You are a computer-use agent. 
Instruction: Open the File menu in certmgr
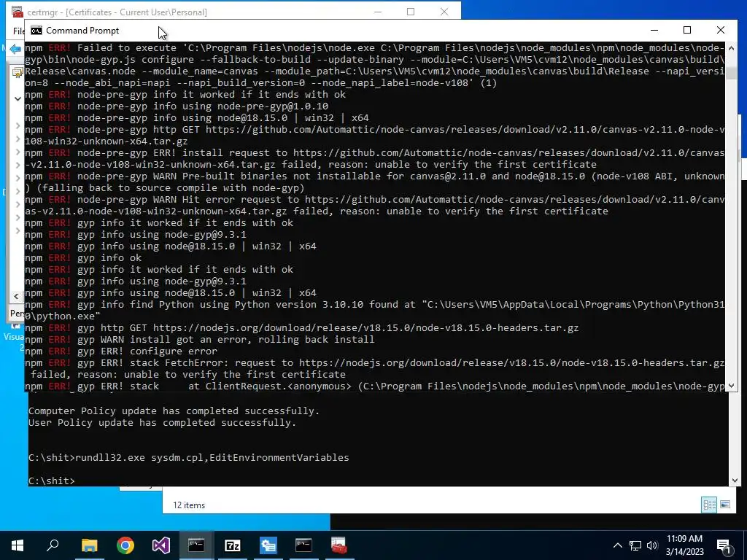tap(18, 31)
